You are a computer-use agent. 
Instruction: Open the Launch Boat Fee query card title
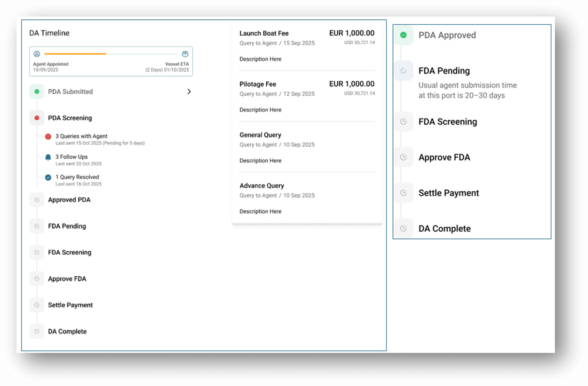[264, 33]
